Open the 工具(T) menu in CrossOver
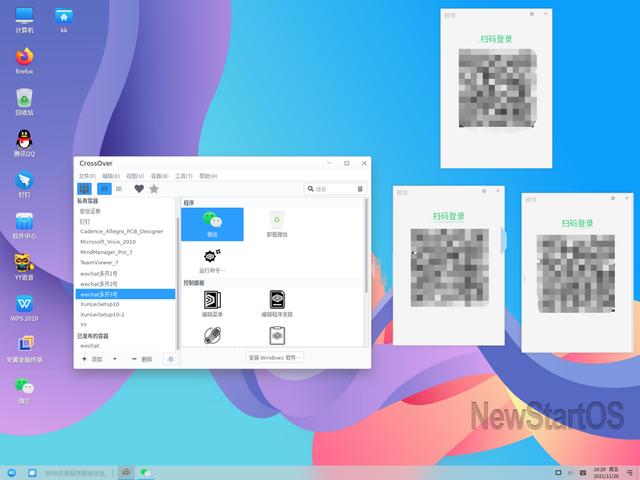This screenshot has width=640, height=480. 184,176
